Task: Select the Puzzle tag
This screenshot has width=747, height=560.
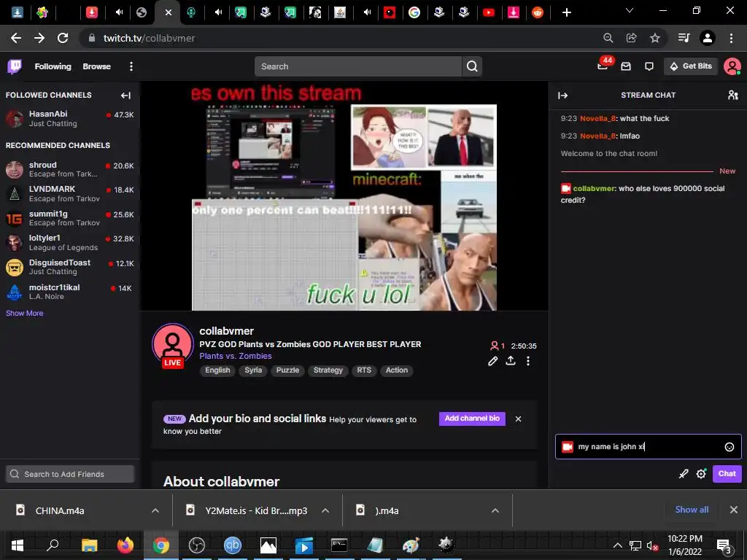Action: 287,370
